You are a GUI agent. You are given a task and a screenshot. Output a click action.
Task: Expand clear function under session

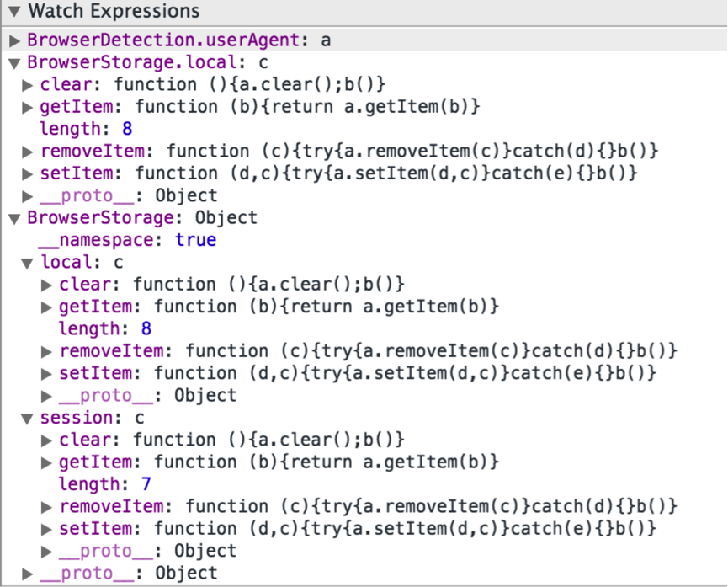[x=46, y=440]
